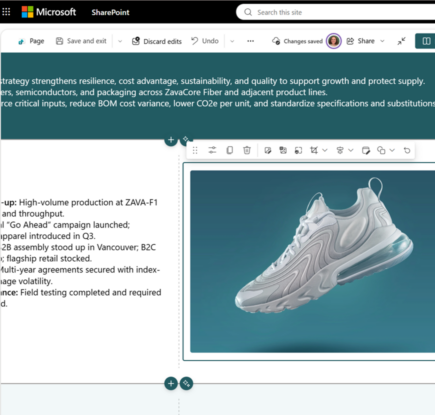Click the Microsoft logo

pyautogui.click(x=49, y=12)
